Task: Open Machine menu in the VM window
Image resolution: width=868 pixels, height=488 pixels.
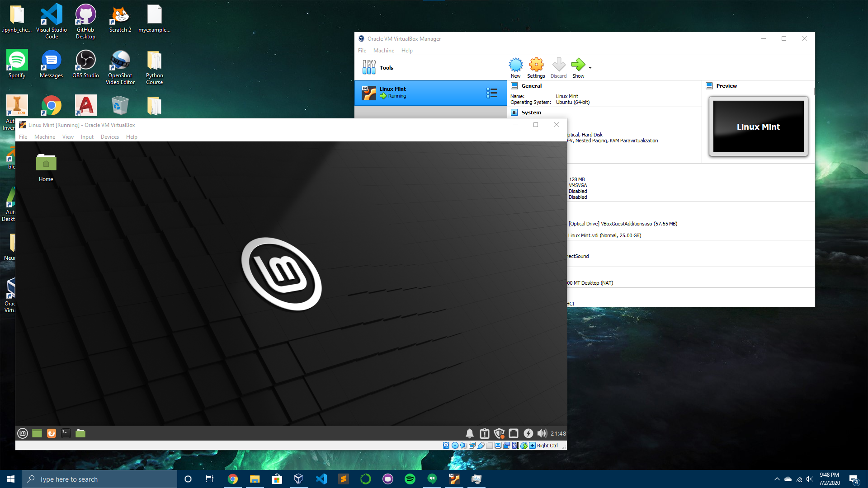Action: [x=45, y=137]
